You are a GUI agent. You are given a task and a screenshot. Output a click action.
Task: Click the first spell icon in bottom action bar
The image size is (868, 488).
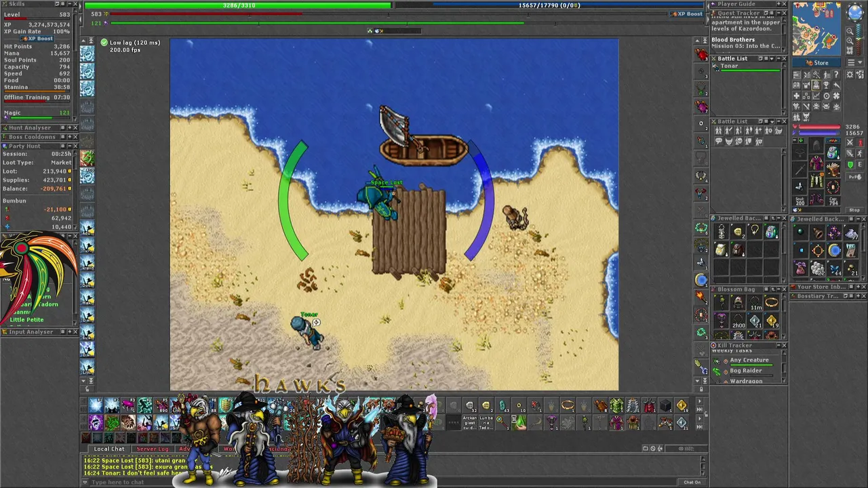(96, 405)
